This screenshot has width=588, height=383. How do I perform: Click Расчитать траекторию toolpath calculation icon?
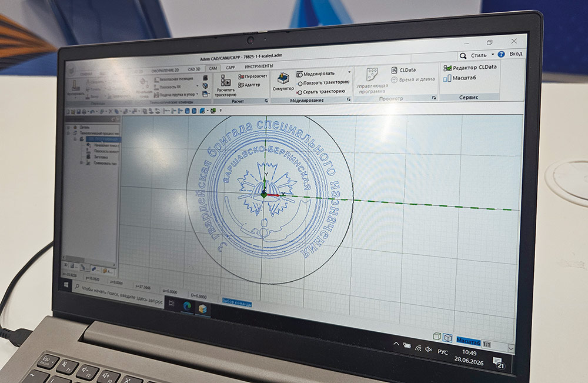pos(225,86)
